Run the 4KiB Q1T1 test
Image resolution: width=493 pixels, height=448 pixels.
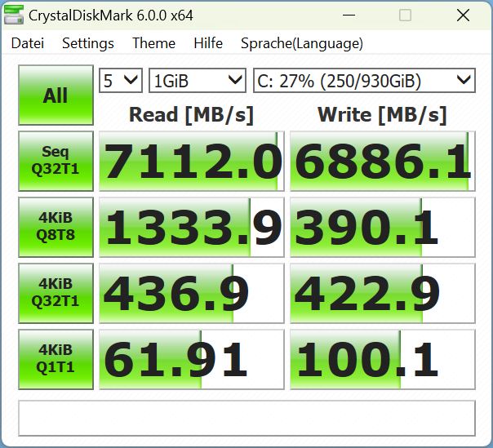coord(56,359)
